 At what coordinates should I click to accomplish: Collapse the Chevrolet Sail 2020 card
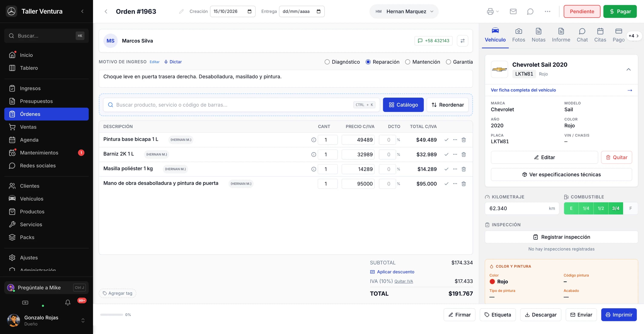(x=628, y=69)
